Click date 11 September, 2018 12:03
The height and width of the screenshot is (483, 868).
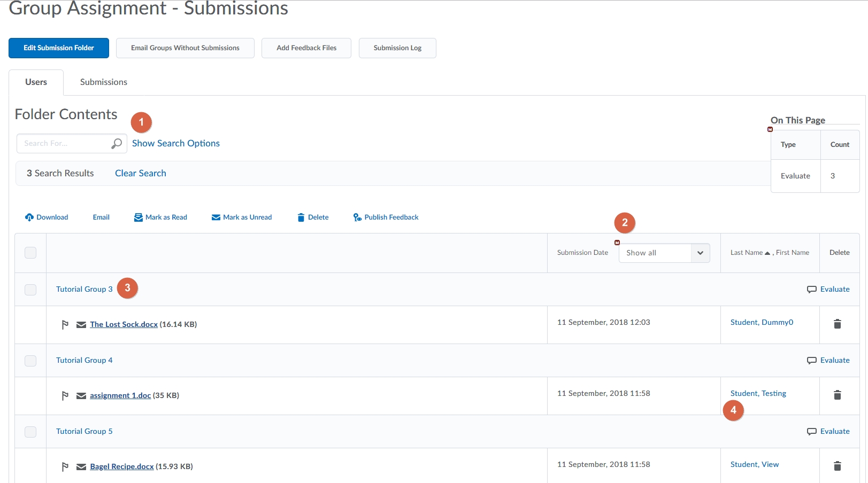tap(604, 322)
